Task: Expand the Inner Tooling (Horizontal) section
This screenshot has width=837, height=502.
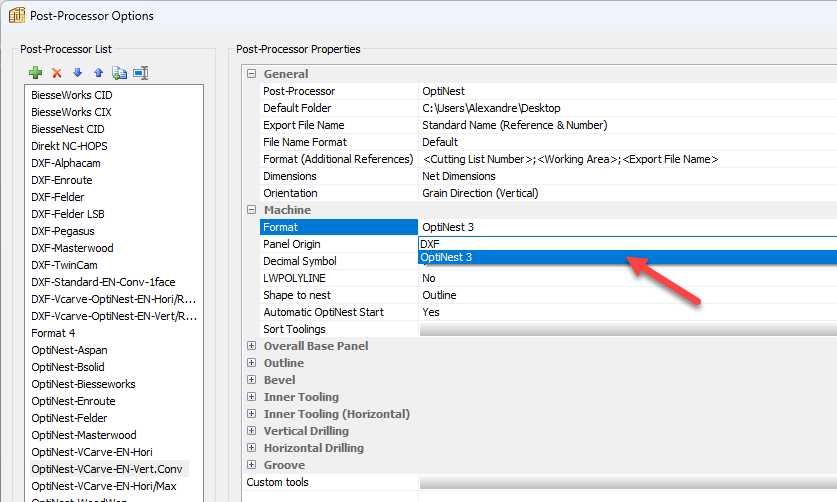Action: [x=251, y=414]
